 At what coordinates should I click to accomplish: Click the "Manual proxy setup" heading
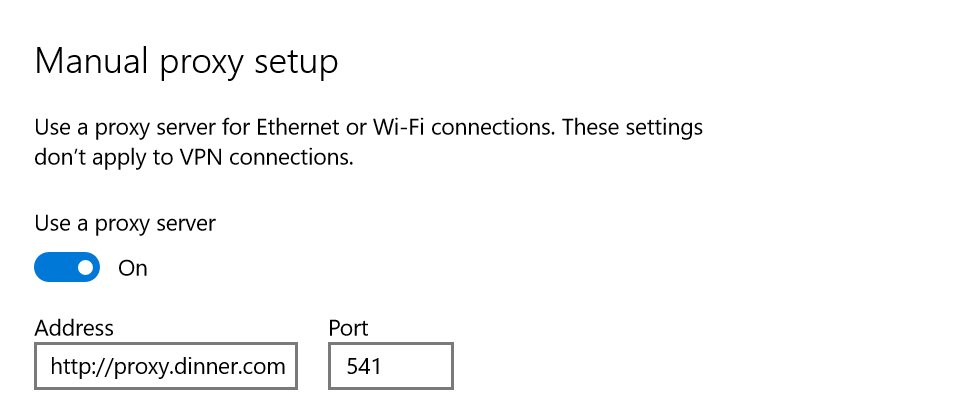(186, 62)
